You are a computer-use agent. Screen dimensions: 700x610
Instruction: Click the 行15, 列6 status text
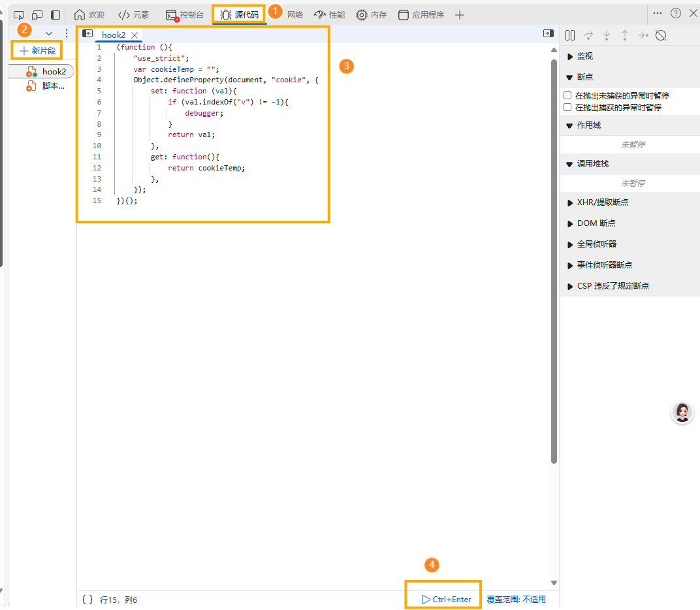[x=118, y=600]
